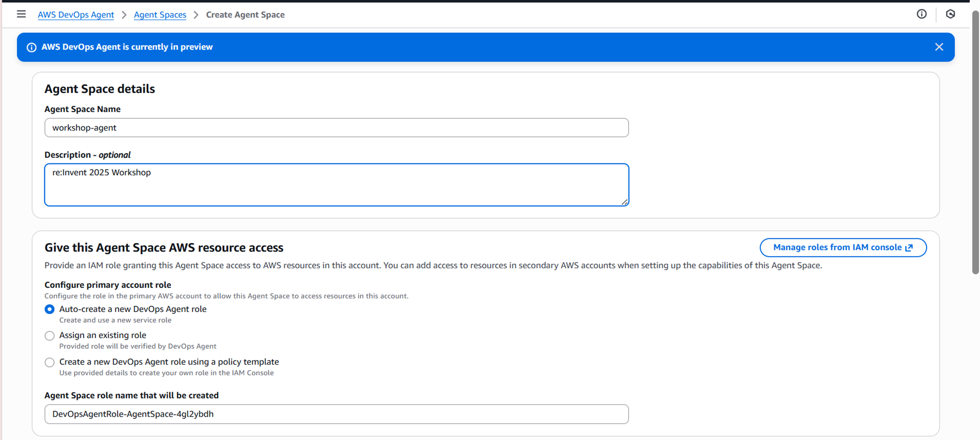Click second breadcrumb chevron separator

click(196, 15)
